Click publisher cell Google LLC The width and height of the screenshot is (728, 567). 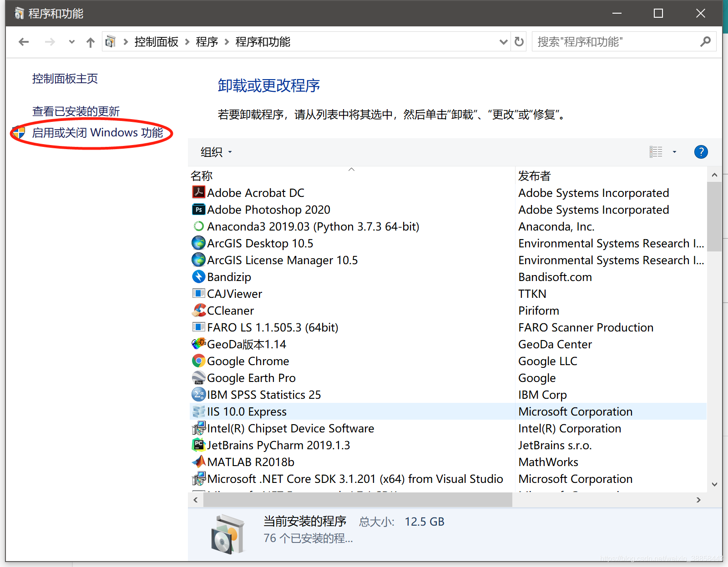(548, 361)
